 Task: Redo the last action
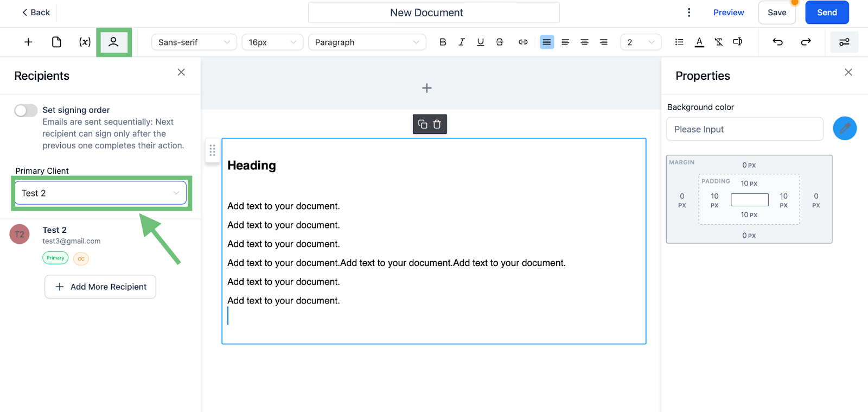806,42
